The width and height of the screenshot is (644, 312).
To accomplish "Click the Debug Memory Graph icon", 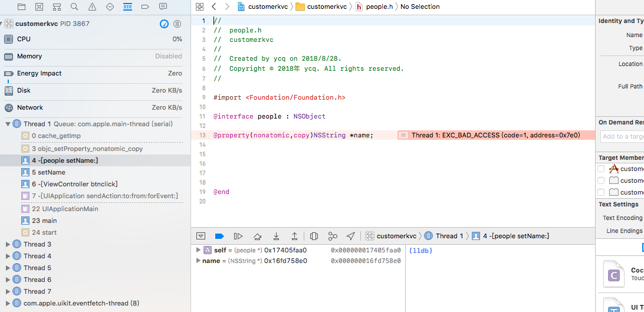I will (x=333, y=236).
